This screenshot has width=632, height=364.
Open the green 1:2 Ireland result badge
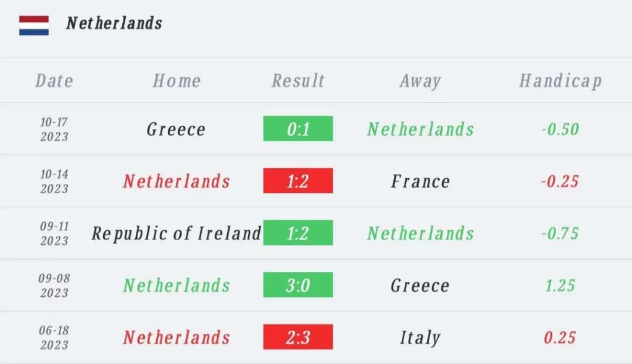(298, 233)
